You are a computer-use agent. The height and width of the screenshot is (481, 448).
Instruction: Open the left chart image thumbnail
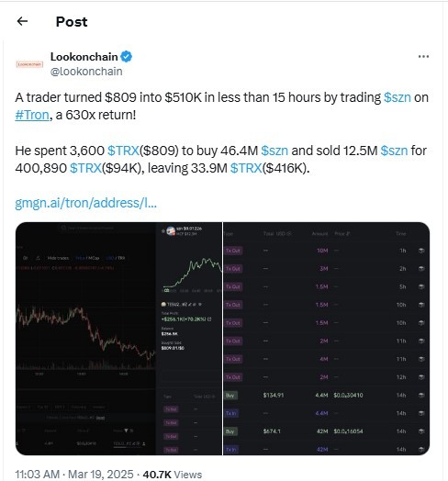[118, 339]
